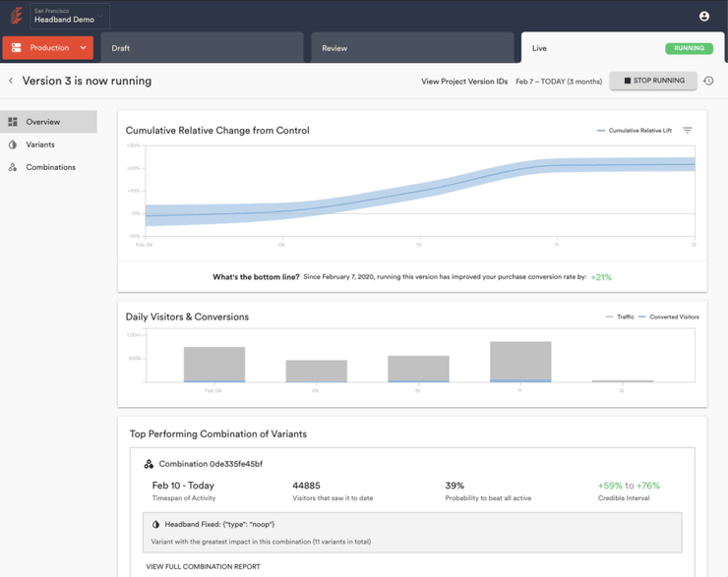This screenshot has width=728, height=577.
Task: Open the chart filter icon
Action: 687,131
